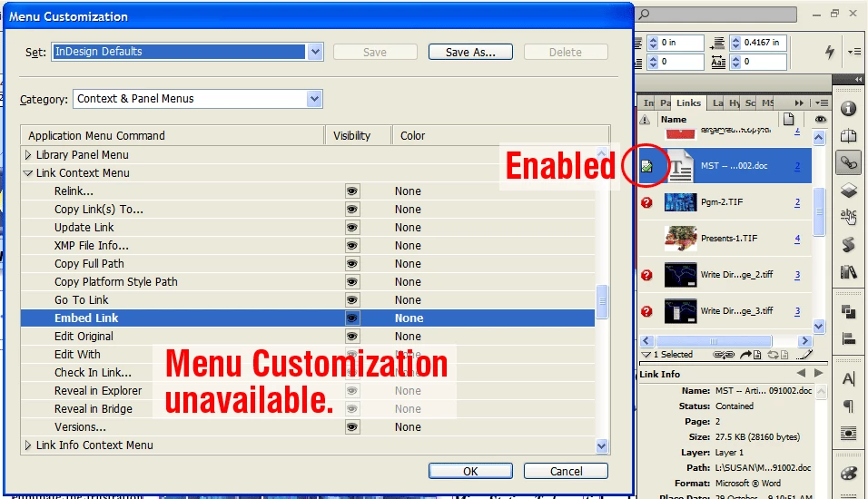Screen dimensions: 868x499
Task: Open the Pages panel icon in dock
Action: pos(848,135)
